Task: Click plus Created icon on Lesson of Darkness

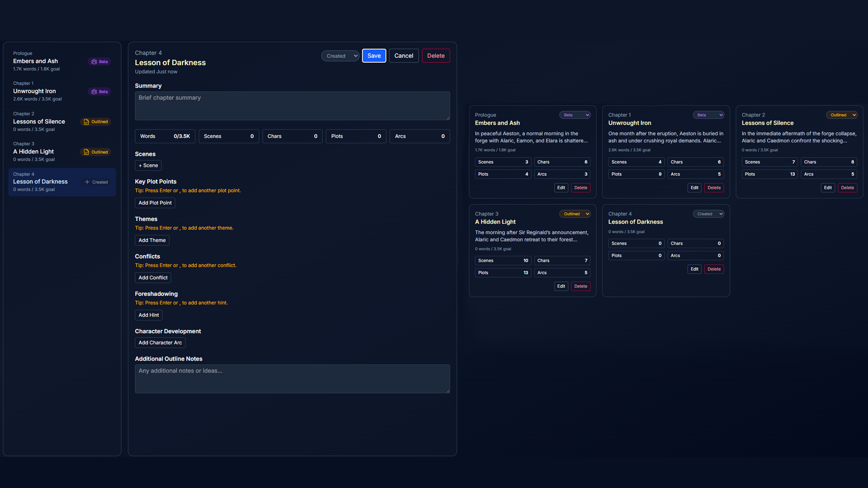Action: coord(87,182)
